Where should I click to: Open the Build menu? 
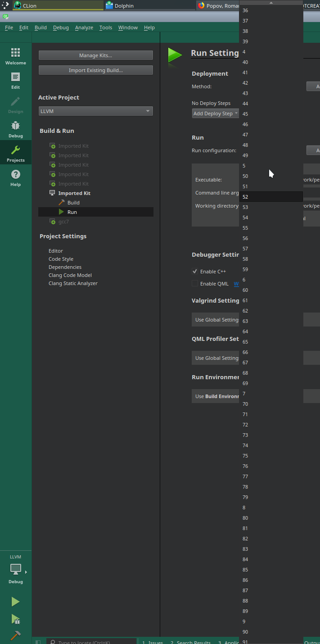[41, 27]
